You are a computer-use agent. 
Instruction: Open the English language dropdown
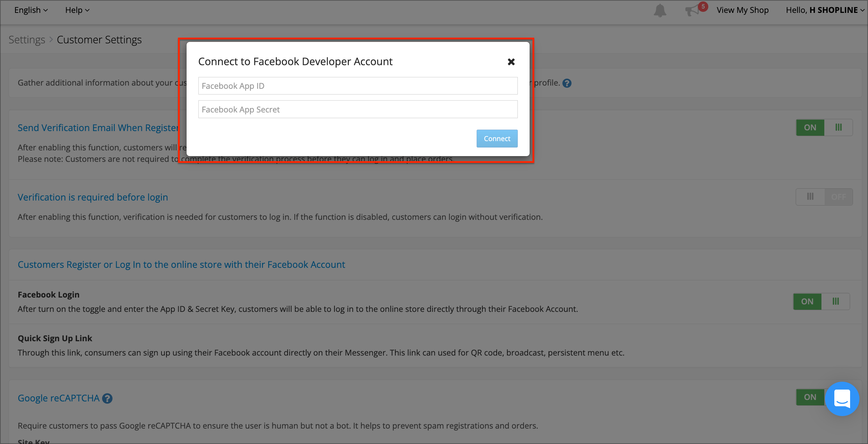[31, 10]
